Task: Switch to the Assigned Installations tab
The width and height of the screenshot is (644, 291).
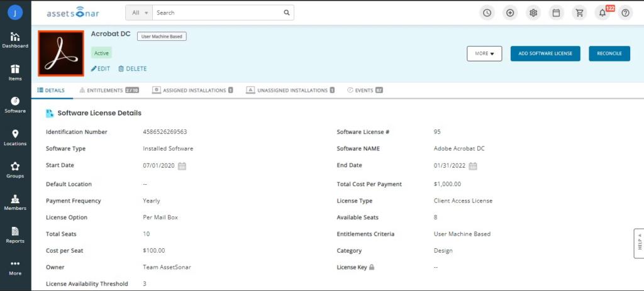Action: click(x=193, y=91)
